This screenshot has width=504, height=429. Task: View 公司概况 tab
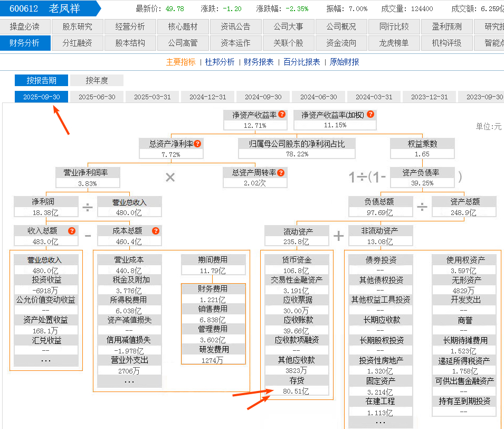(341, 27)
